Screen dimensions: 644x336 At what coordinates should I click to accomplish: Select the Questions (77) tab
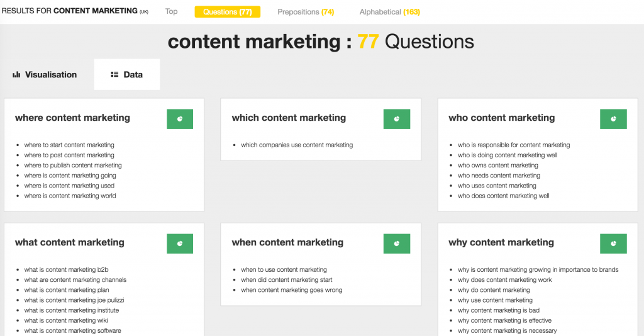coord(227,11)
